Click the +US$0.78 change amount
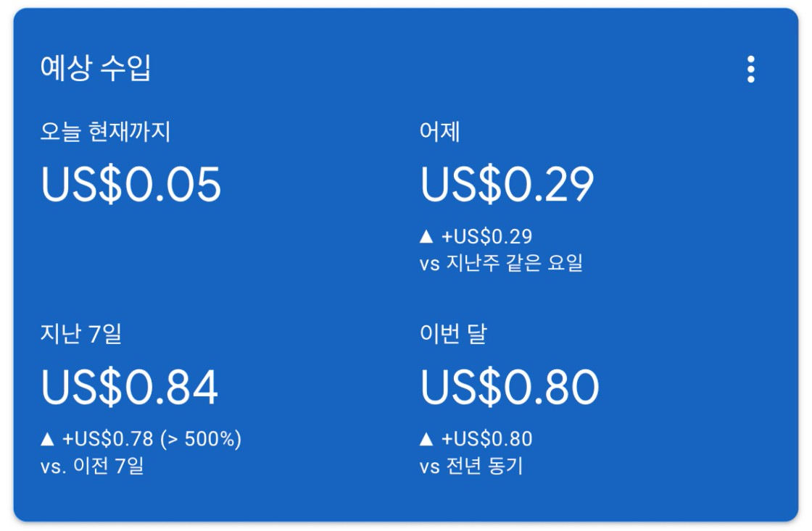This screenshot has width=812, height=531. (x=107, y=439)
